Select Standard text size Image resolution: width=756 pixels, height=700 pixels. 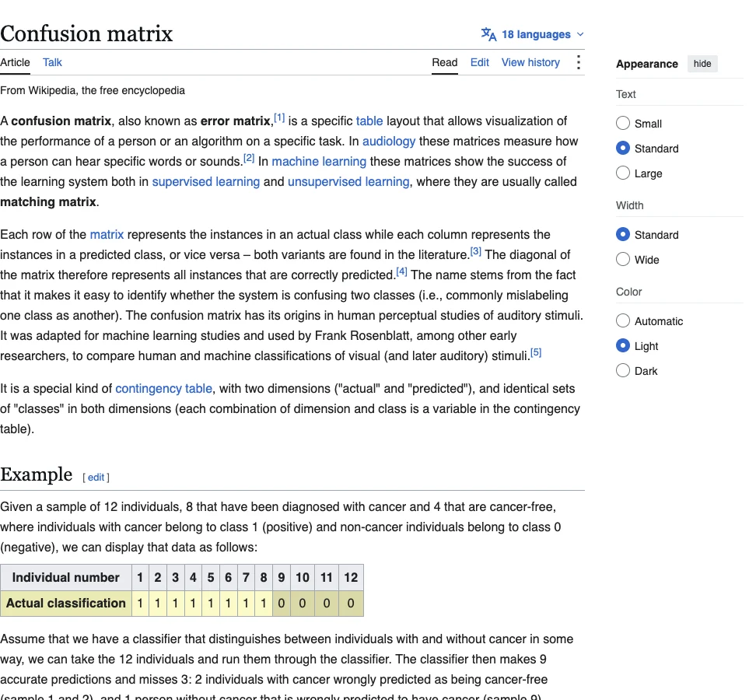[622, 148]
